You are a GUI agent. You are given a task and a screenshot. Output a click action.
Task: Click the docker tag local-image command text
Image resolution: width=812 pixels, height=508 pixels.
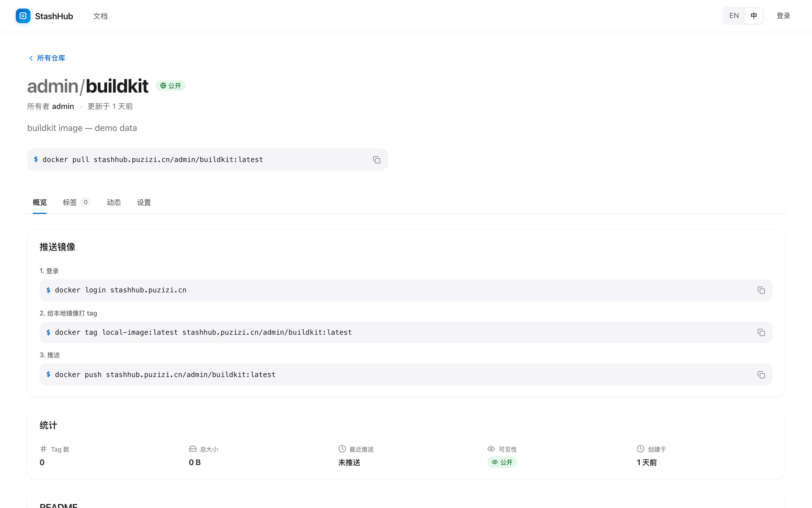pyautogui.click(x=203, y=332)
